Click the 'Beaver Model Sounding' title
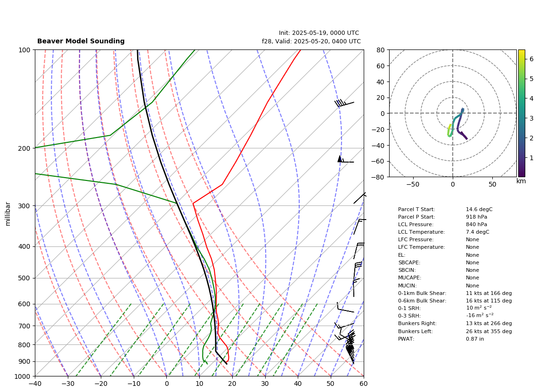This screenshot has width=538, height=392. point(81,41)
